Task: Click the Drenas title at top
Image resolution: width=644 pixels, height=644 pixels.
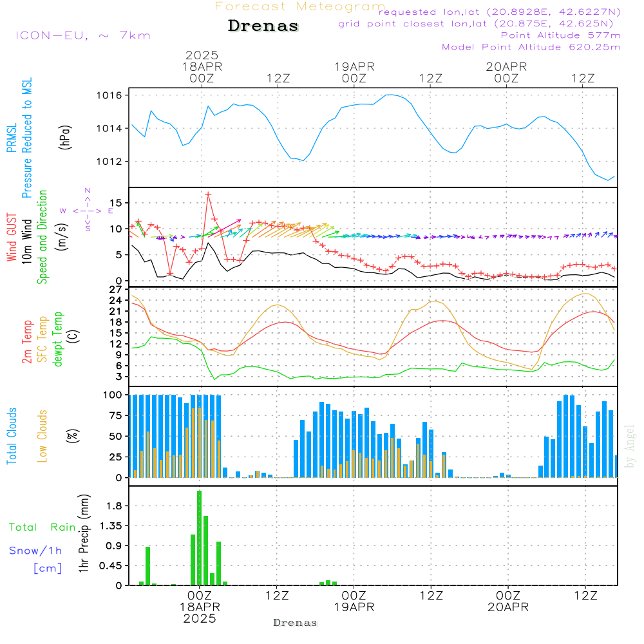Action: click(263, 26)
